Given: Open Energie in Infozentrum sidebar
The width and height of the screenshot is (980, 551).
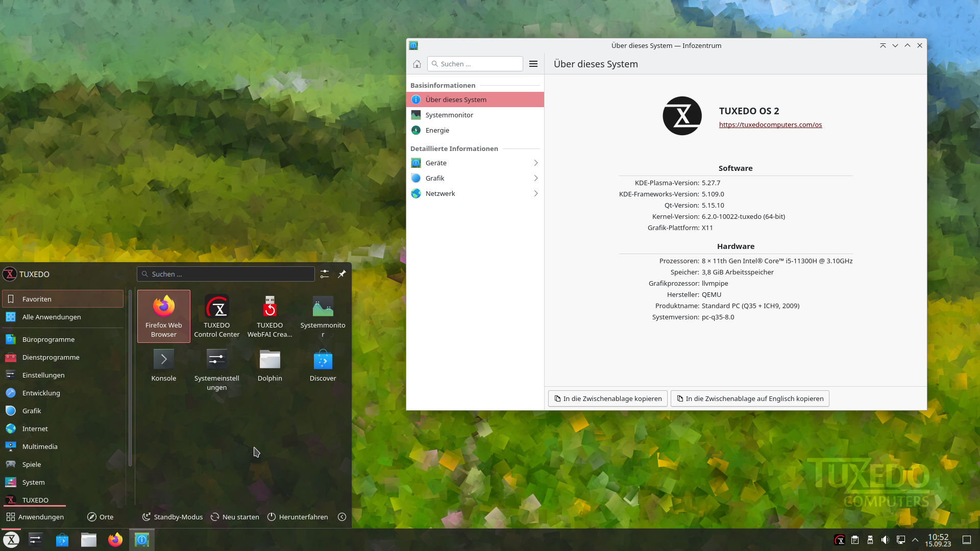Looking at the screenshot, I should point(475,130).
